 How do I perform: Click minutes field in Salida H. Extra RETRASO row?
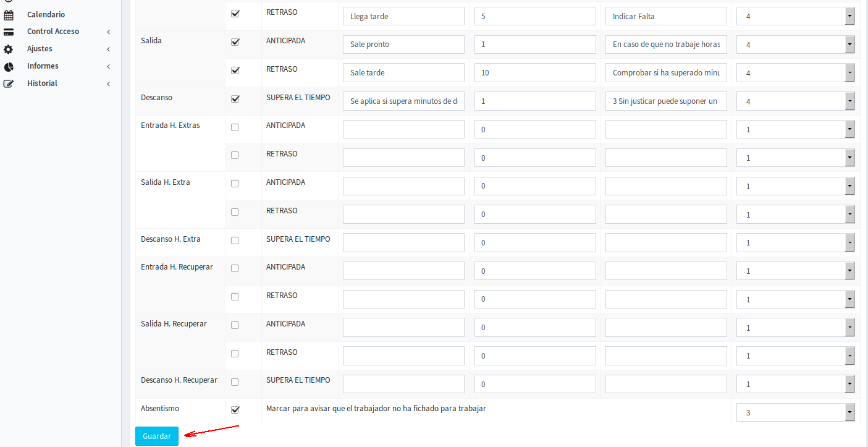535,215
